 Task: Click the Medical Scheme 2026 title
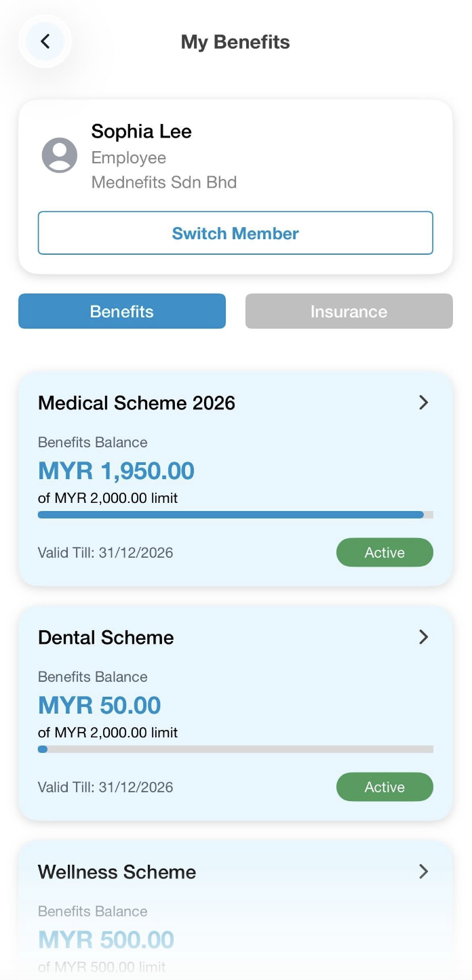(x=136, y=403)
